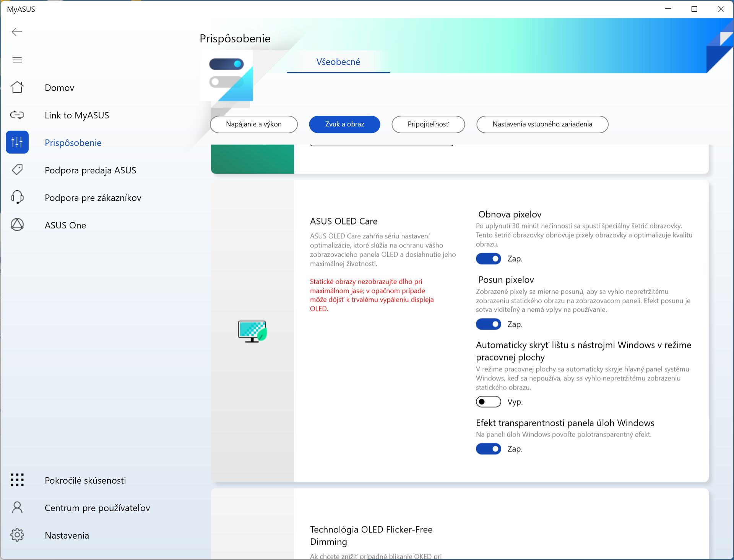This screenshot has height=560, width=734.
Task: Open Nastavenia vstupného zariadenia section
Action: click(542, 124)
